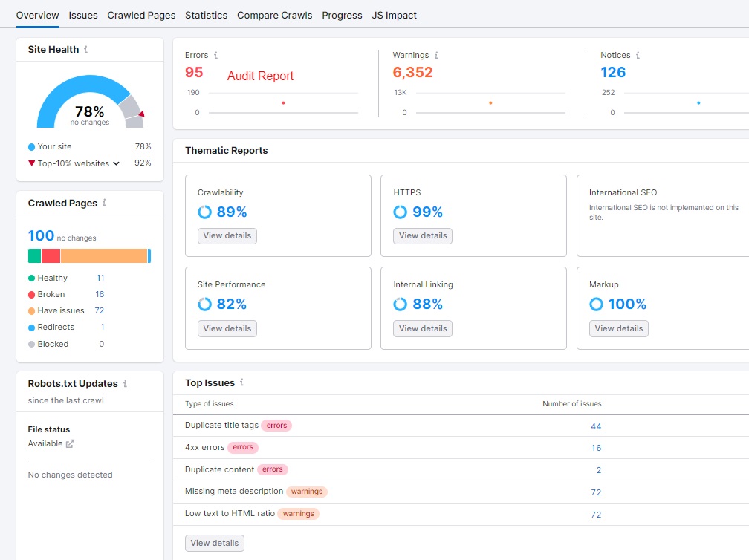Click the orange Have issues bar segment
This screenshot has width=749, height=560.
click(104, 255)
